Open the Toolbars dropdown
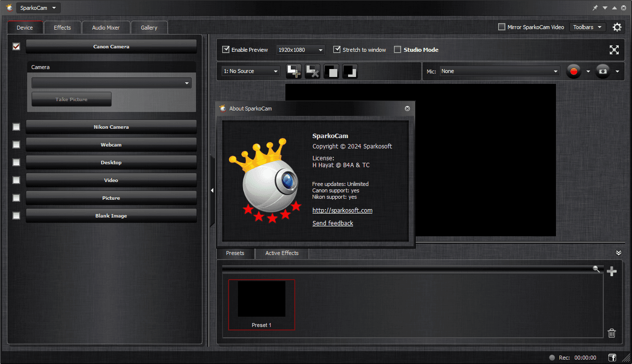 (587, 27)
